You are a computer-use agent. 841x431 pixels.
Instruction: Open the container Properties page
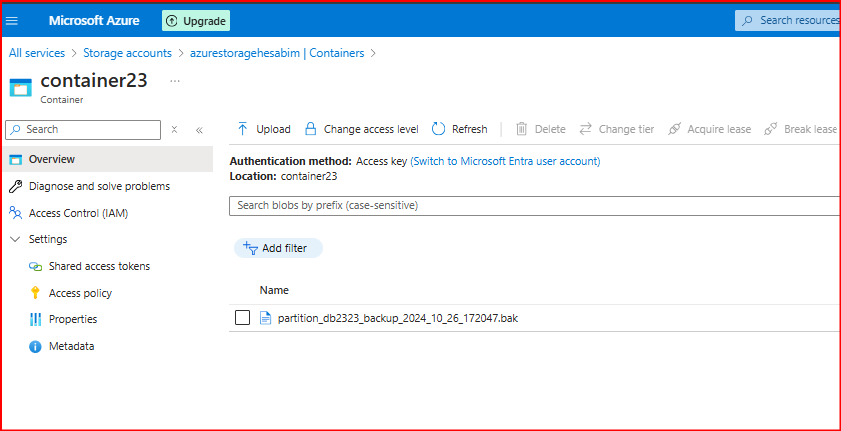tap(73, 320)
